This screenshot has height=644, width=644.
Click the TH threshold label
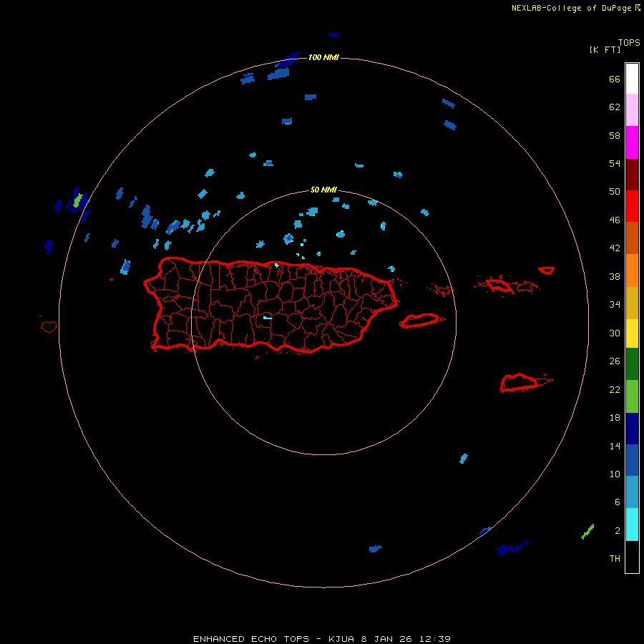coord(615,559)
